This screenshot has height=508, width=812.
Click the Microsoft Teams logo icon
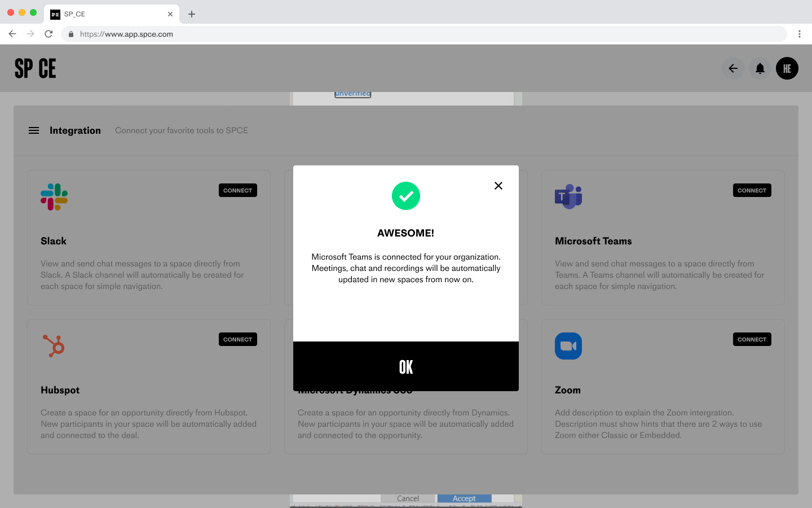coord(568,197)
